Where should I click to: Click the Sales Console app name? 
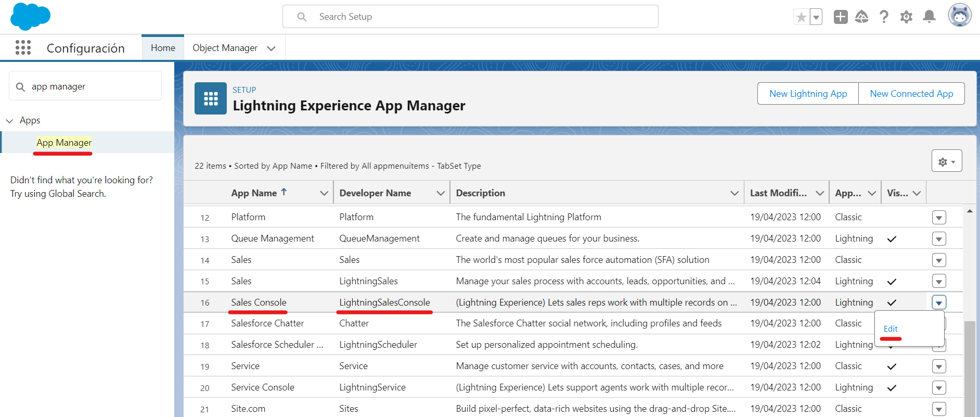[259, 302]
